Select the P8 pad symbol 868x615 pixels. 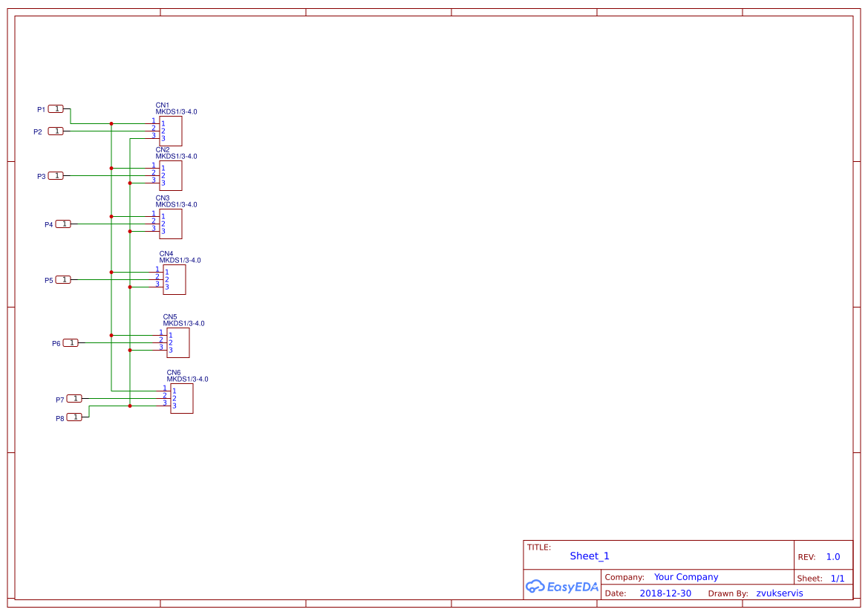[74, 417]
